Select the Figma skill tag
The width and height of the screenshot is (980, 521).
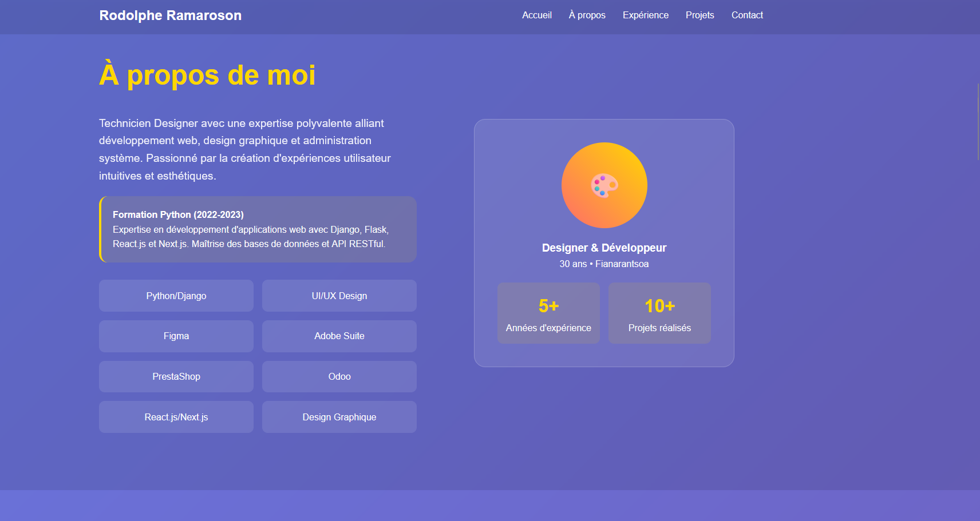(176, 336)
